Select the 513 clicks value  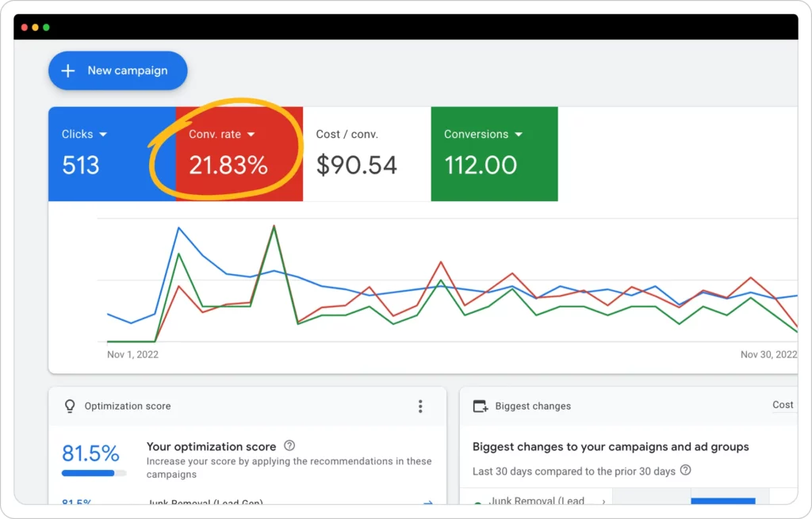[x=80, y=166]
